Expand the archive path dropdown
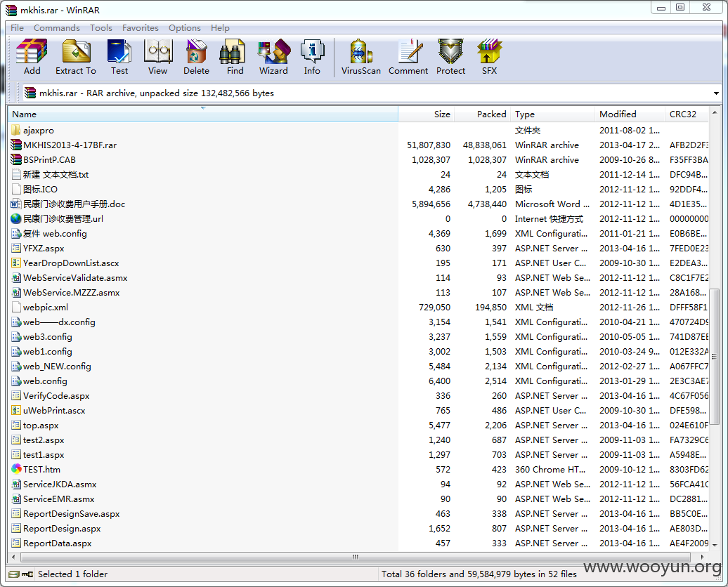The height and width of the screenshot is (587, 728). (x=716, y=93)
